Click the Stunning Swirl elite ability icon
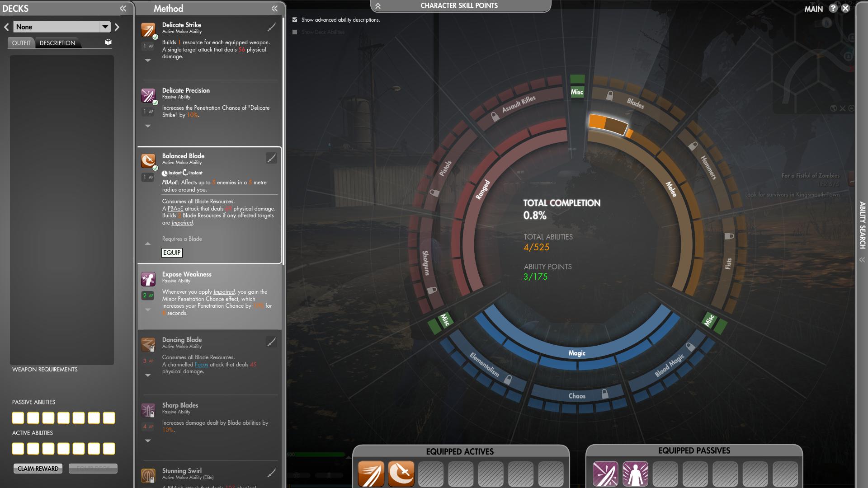Viewport: 868px width, 488px height. click(148, 476)
